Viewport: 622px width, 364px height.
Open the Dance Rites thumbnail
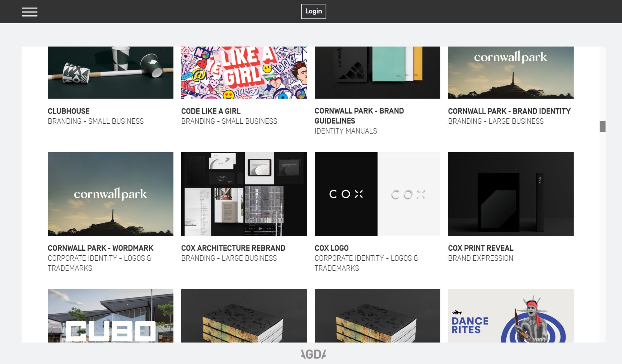click(x=510, y=316)
